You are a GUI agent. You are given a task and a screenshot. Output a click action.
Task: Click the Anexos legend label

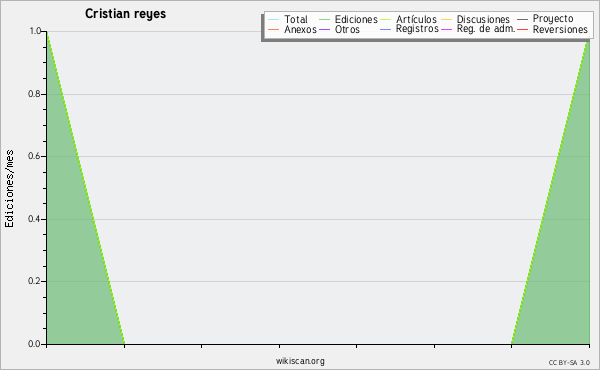(300, 29)
